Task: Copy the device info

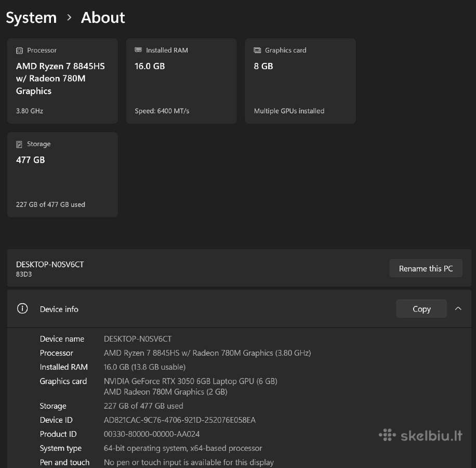Action: coord(421,309)
